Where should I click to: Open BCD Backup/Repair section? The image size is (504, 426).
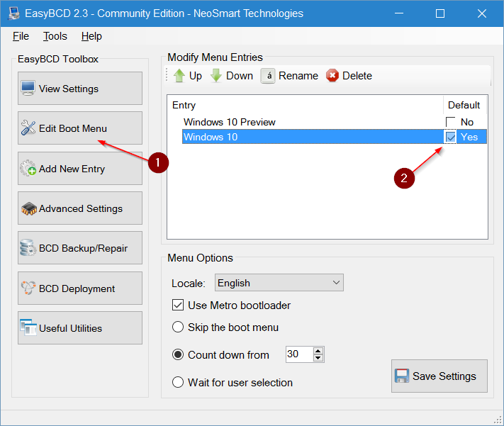[x=80, y=248]
